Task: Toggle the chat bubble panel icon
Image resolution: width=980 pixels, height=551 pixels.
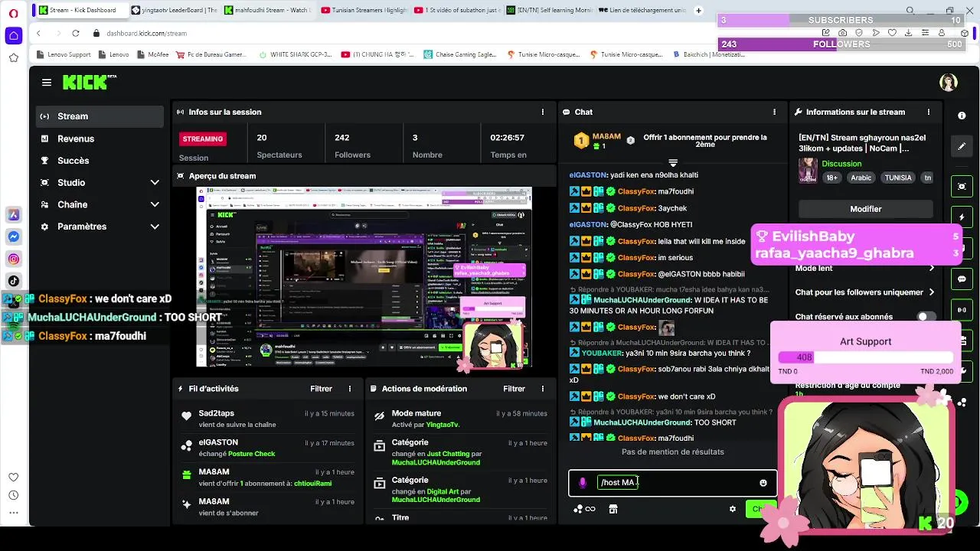Action: coord(962,279)
